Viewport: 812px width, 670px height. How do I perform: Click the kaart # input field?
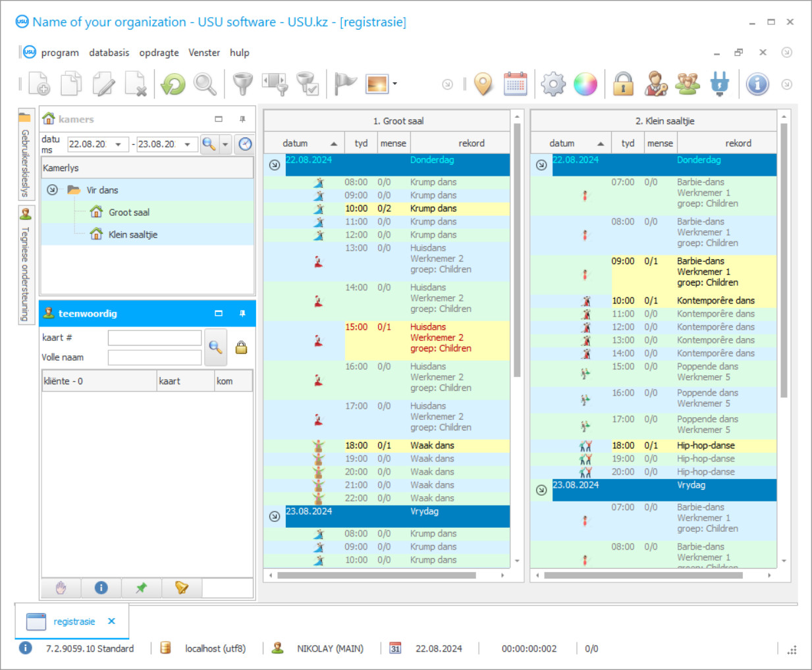155,338
